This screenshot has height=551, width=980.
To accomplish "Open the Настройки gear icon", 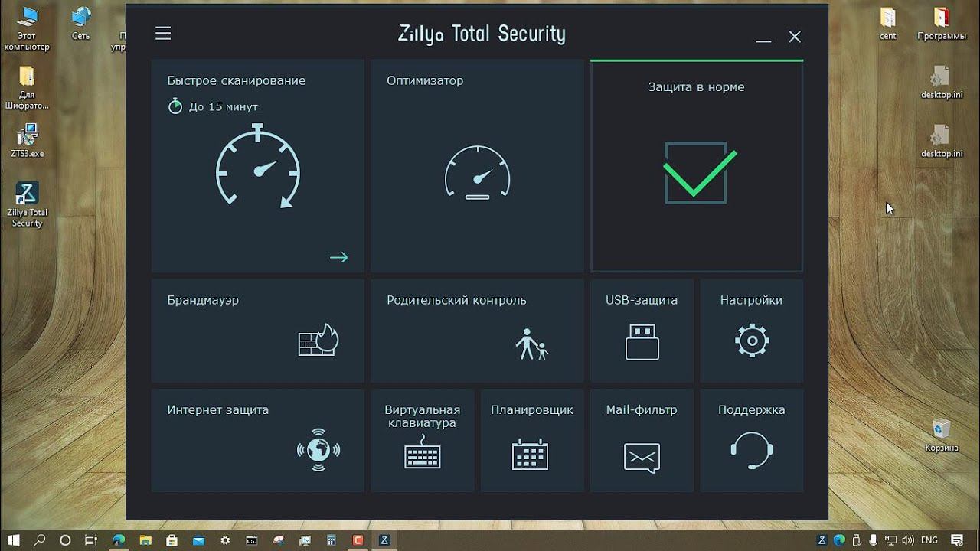I will click(752, 341).
